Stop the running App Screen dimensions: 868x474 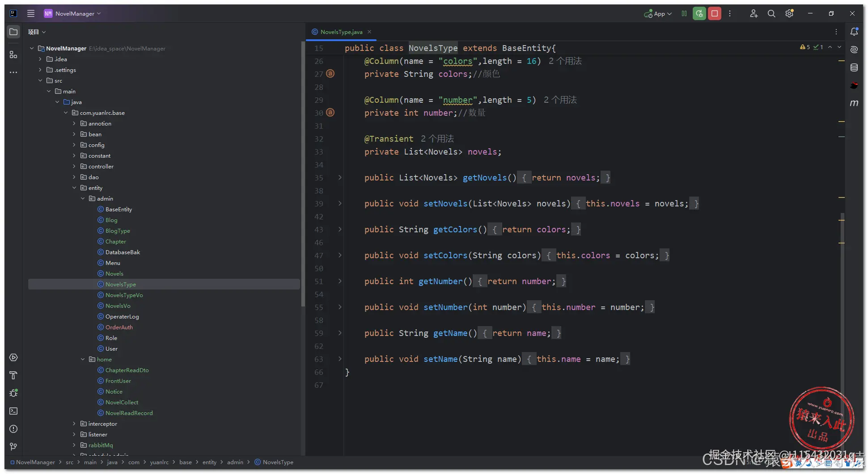[715, 13]
